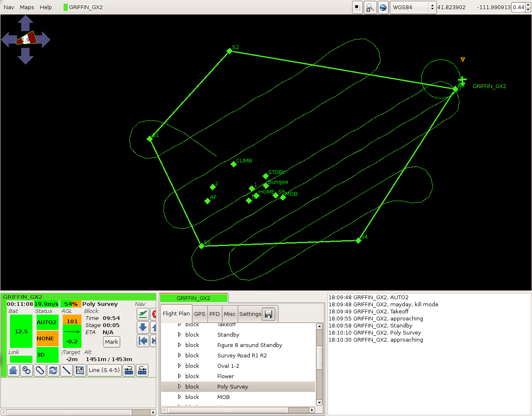
Task: Open the WGS84 coordinate system dropdown
Action: pyautogui.click(x=413, y=7)
